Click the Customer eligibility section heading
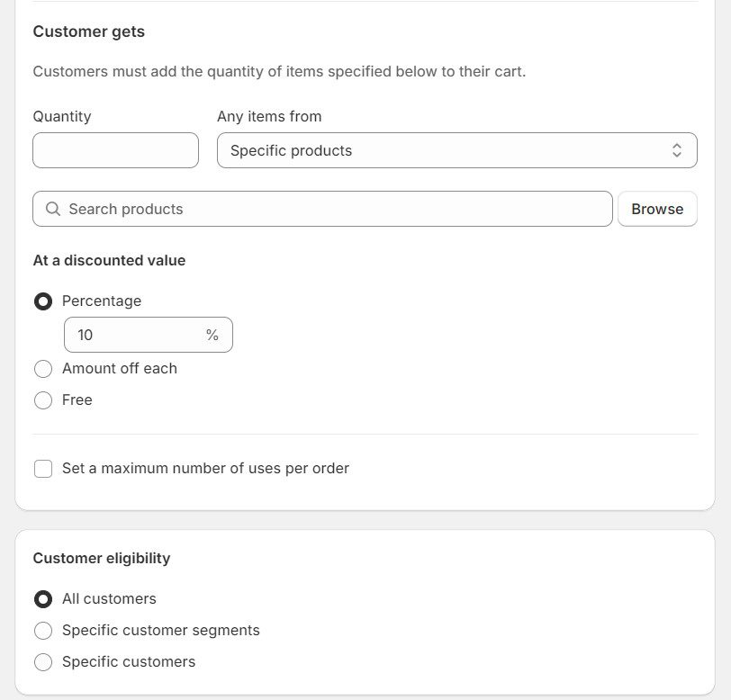 pyautogui.click(x=101, y=558)
